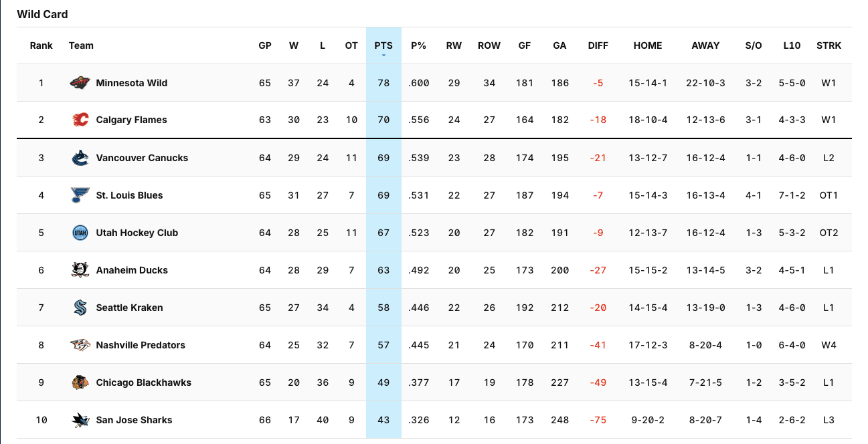Click the Chicago Blackhawks logo icon

click(x=80, y=382)
